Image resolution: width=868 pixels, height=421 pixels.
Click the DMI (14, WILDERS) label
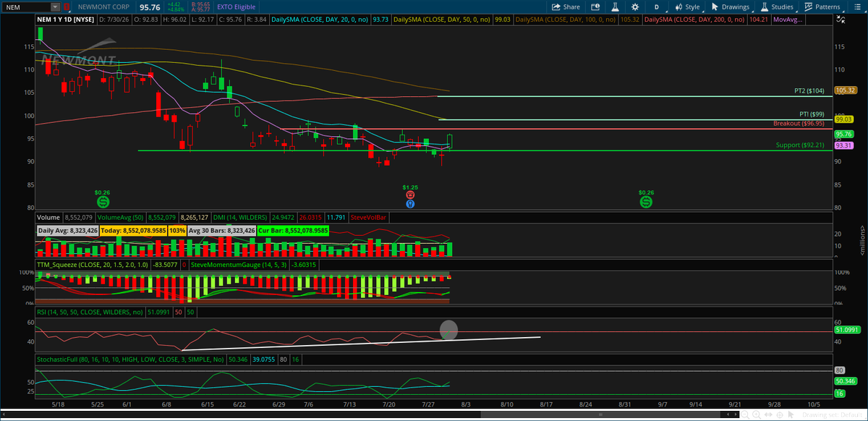(x=240, y=216)
